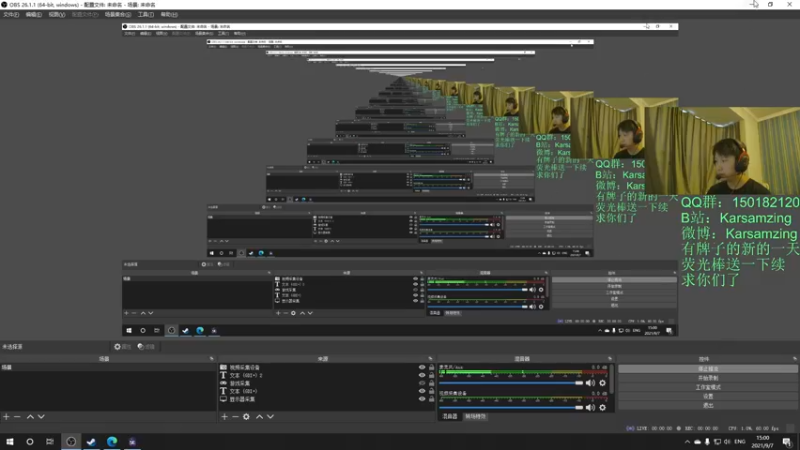The width and height of the screenshot is (800, 450).
Task: Switch to the 混音器 tab
Action: coord(450,417)
